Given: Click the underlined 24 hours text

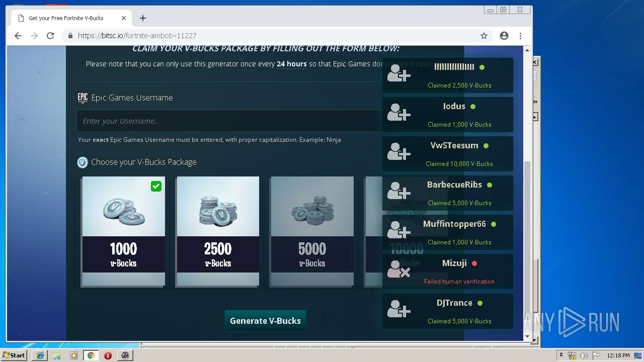Looking at the screenshot, I should pos(291,64).
